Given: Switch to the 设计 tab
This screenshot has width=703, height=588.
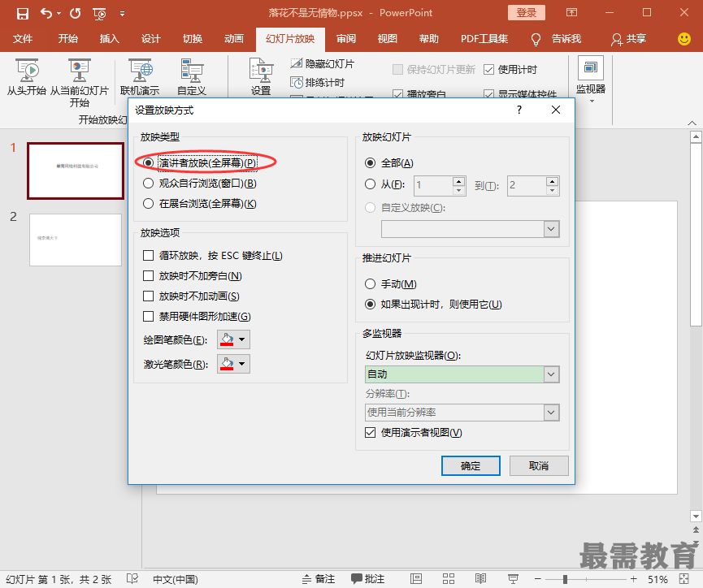Looking at the screenshot, I should (150, 39).
